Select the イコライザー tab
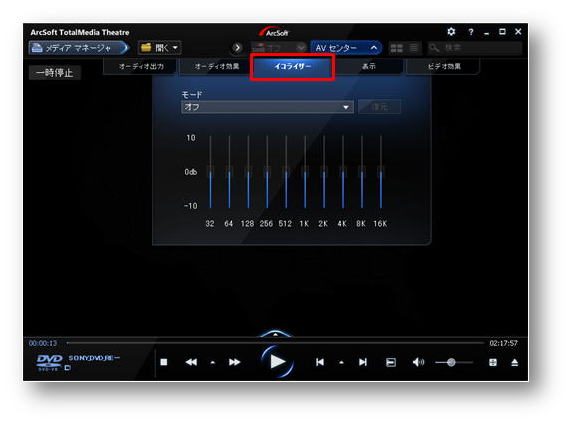This screenshot has height=424, width=571. point(292,67)
